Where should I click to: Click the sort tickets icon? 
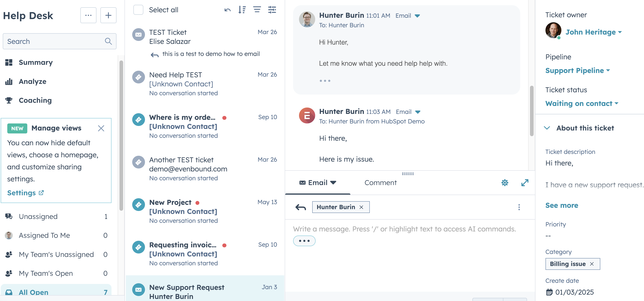coord(242,10)
